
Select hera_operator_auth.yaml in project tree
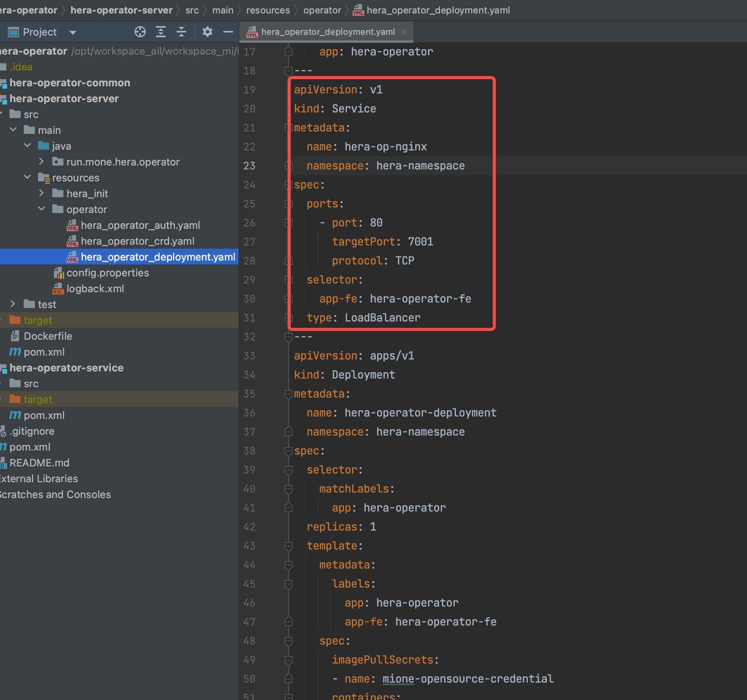[x=140, y=225]
